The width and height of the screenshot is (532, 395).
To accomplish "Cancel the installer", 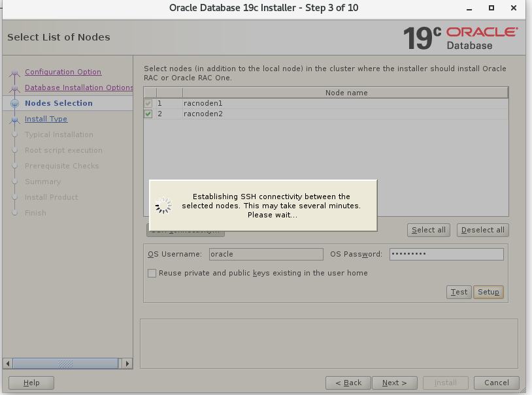I will click(496, 383).
